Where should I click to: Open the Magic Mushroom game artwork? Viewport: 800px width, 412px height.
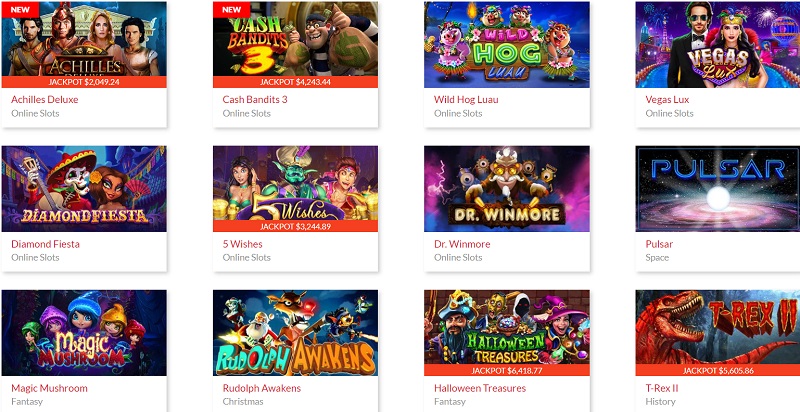[84, 333]
